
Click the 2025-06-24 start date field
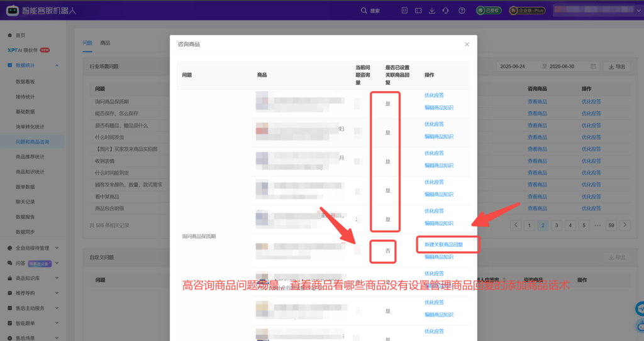(513, 67)
